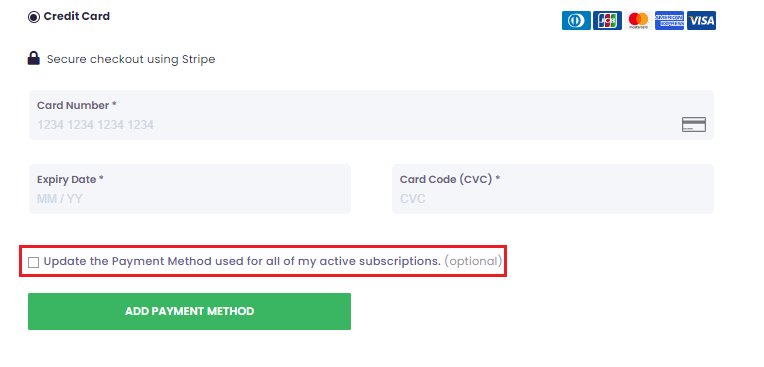Focus the Card Number input field
This screenshot has width=764, height=367.
pyautogui.click(x=371, y=115)
